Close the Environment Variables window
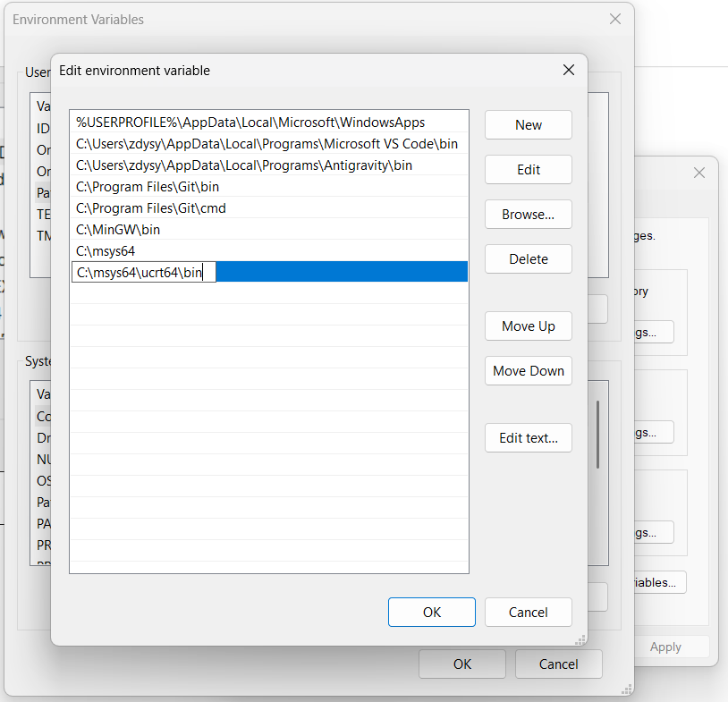Image resolution: width=728 pixels, height=702 pixels. click(x=614, y=19)
